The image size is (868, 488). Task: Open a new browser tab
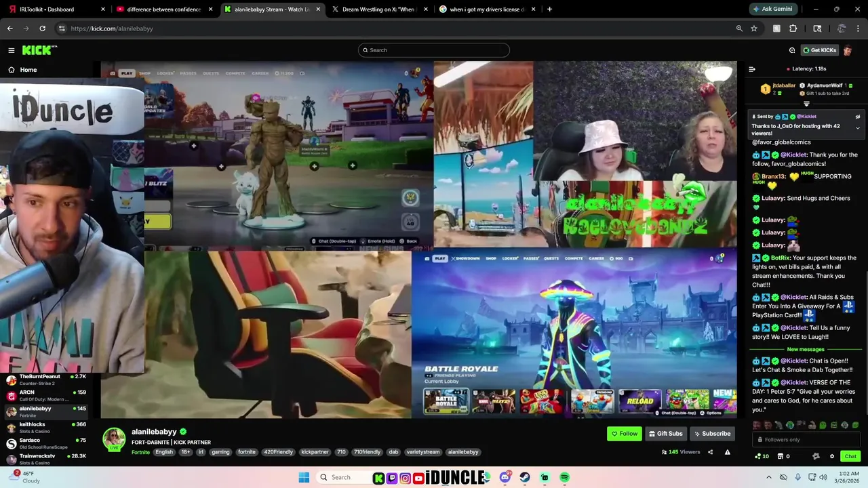(549, 9)
